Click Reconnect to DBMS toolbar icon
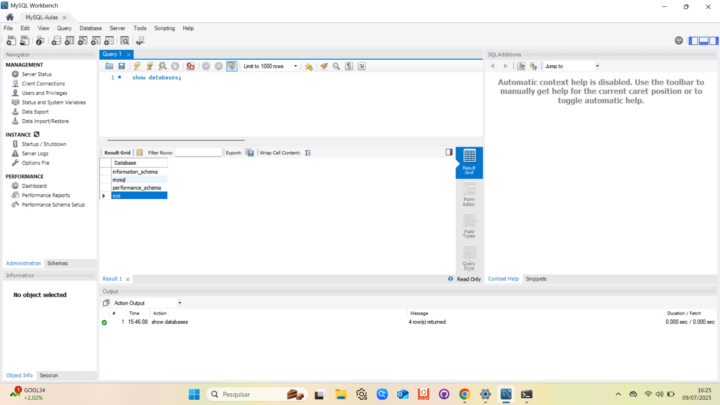 [x=140, y=41]
